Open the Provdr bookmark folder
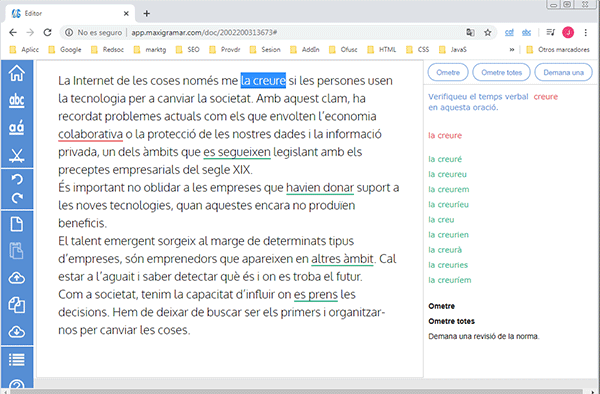The height and width of the screenshot is (394, 600). click(x=225, y=49)
